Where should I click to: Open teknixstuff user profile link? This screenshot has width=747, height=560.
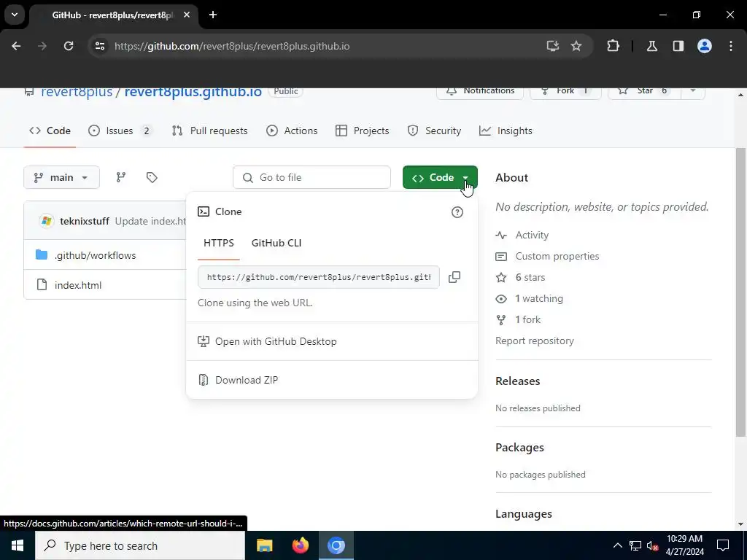pos(85,221)
